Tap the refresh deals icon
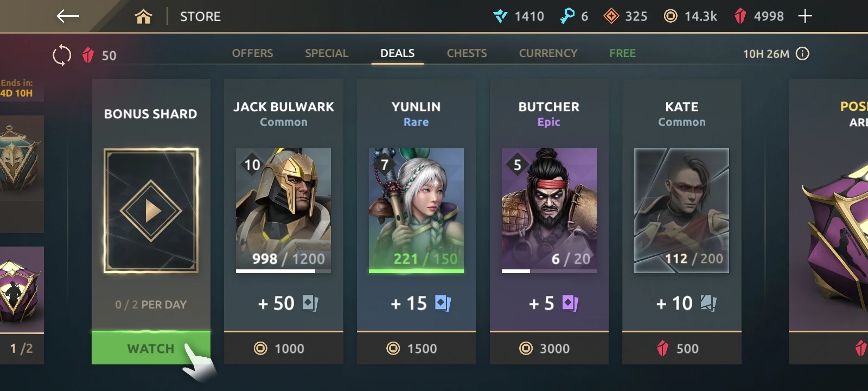868x391 pixels. (62, 55)
